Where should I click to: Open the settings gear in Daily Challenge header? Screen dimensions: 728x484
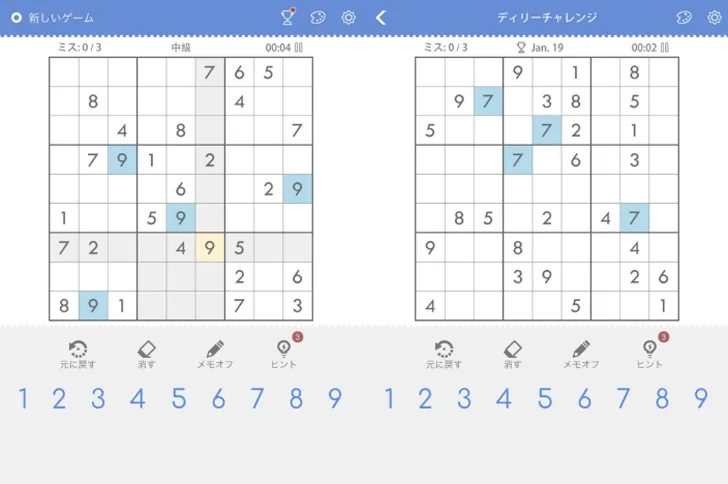pyautogui.click(x=713, y=17)
